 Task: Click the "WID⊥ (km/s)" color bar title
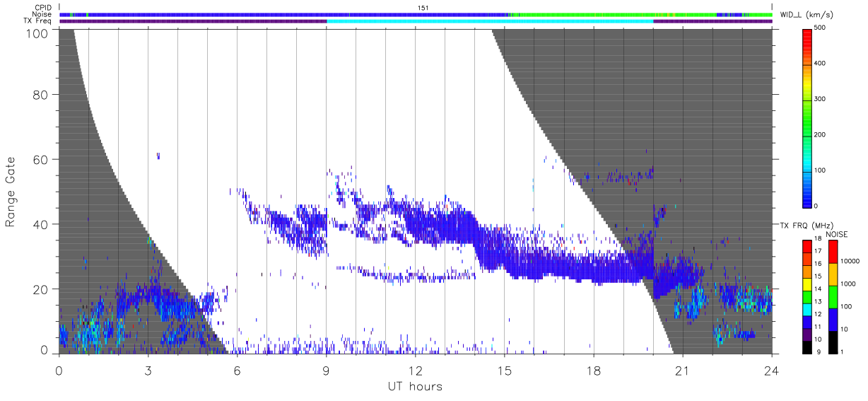coord(806,14)
